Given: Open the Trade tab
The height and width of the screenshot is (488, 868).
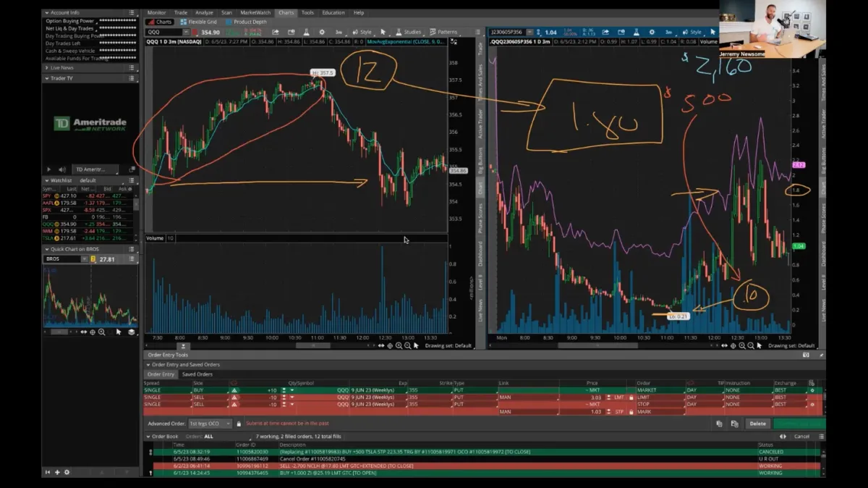Looking at the screenshot, I should 181,12.
